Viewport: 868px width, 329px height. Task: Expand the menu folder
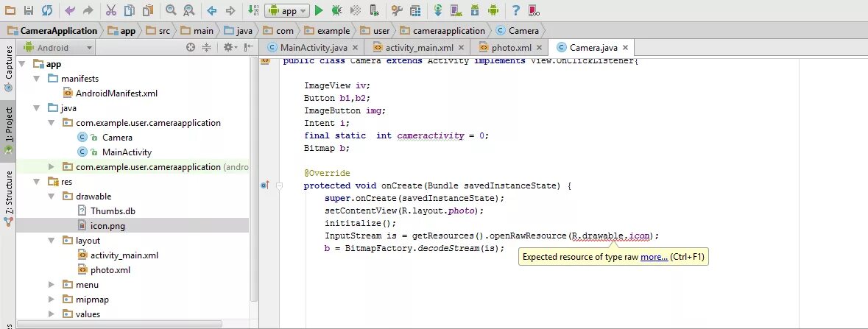[x=52, y=285]
